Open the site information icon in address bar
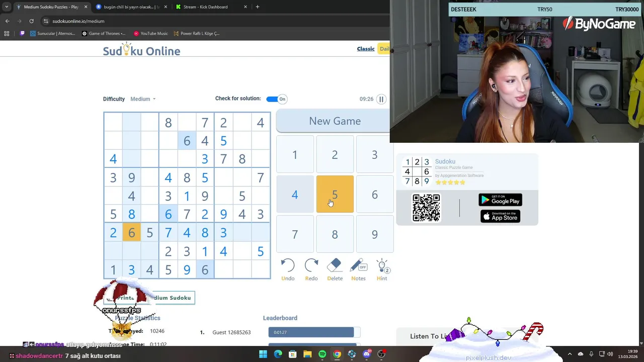The height and width of the screenshot is (362, 644). coord(46,21)
